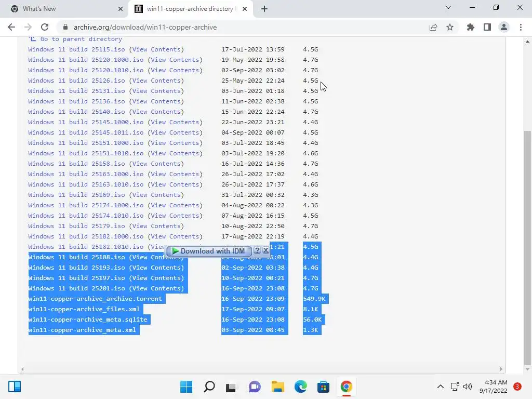Open win11-copper-archive_files.xml link

point(84,310)
